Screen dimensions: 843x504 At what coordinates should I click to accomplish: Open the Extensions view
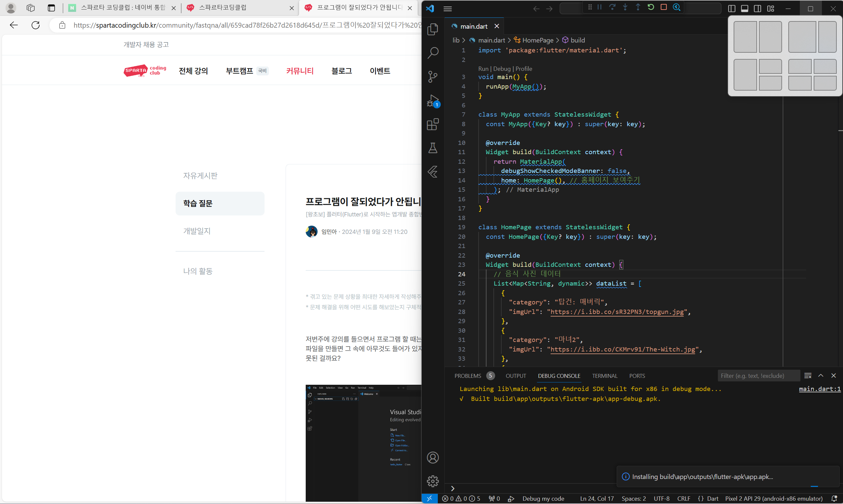[x=433, y=124]
